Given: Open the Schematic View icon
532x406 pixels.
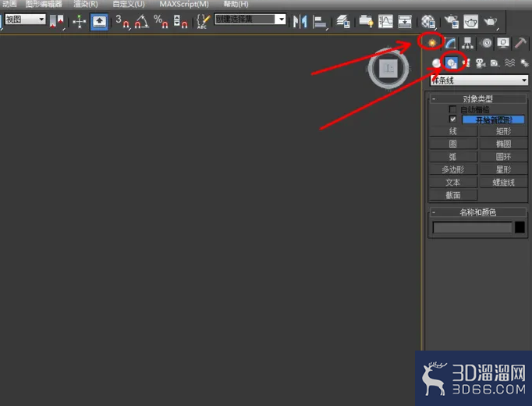Looking at the screenshot, I should click(405, 21).
